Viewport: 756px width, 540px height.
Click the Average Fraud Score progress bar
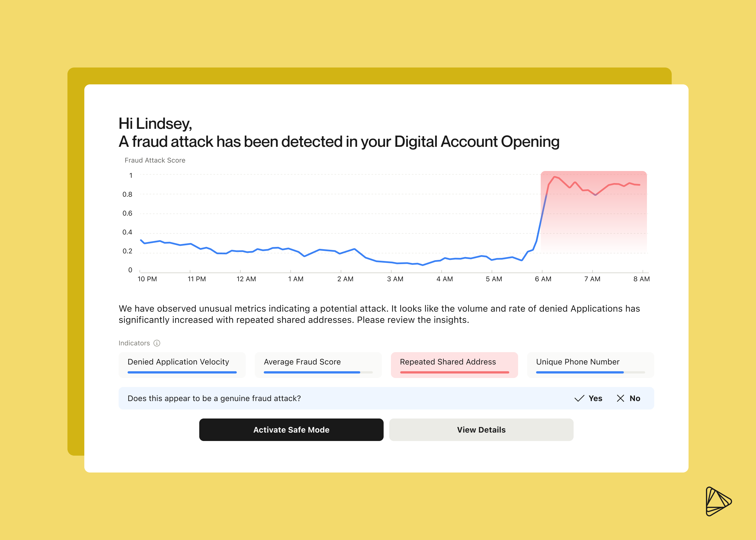pos(318,372)
